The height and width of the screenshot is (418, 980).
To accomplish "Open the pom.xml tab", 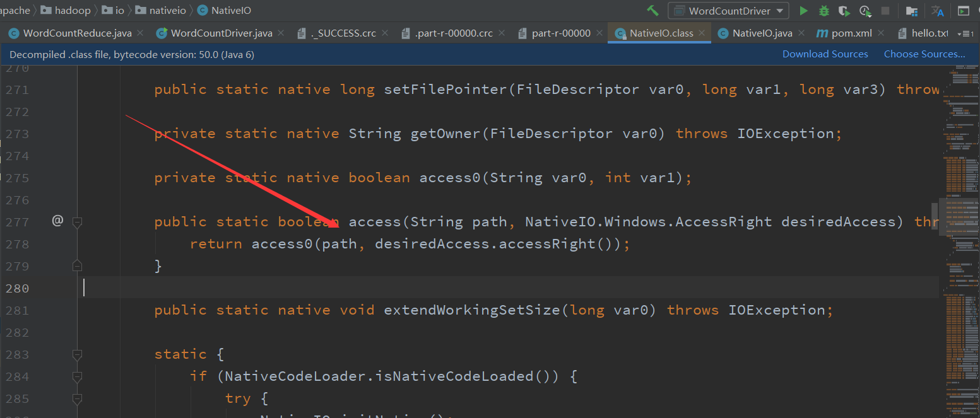I will click(x=853, y=33).
